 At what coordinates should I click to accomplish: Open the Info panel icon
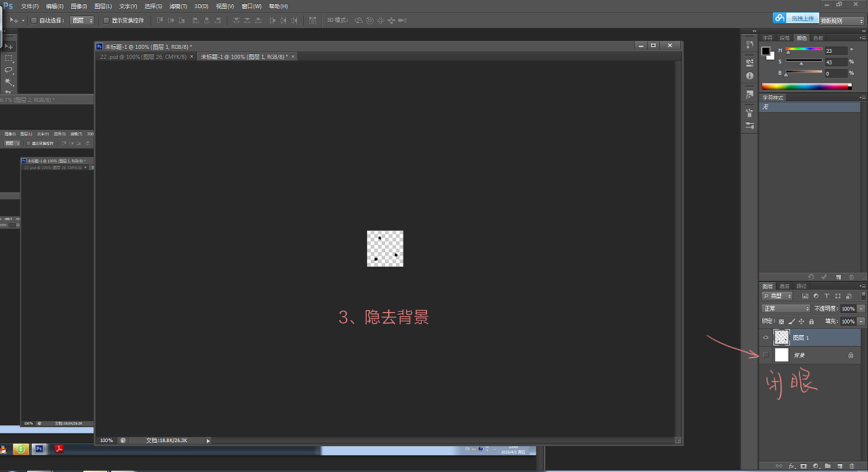click(749, 76)
